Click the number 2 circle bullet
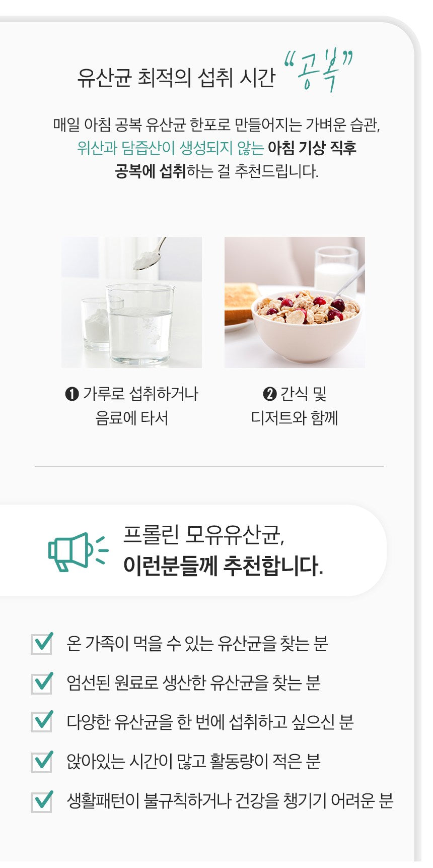The image size is (433, 868). coord(270,394)
